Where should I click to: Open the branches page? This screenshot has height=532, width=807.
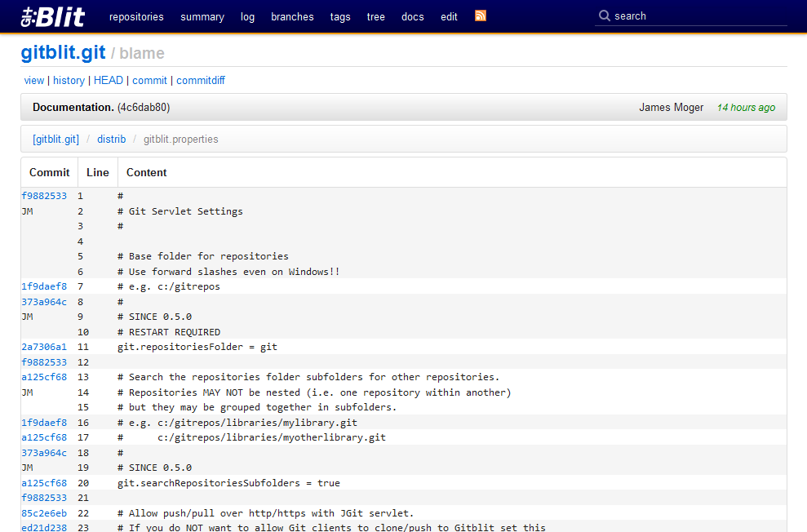292,16
